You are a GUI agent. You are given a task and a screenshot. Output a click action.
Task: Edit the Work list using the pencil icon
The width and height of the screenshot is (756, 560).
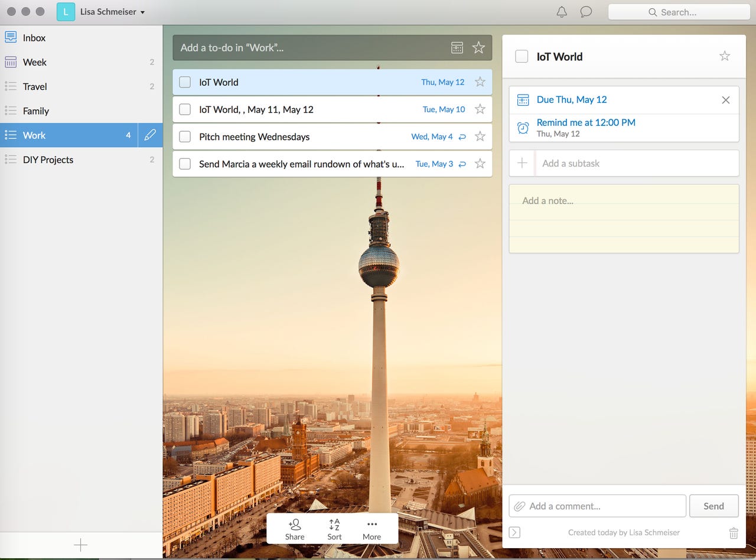click(x=150, y=135)
